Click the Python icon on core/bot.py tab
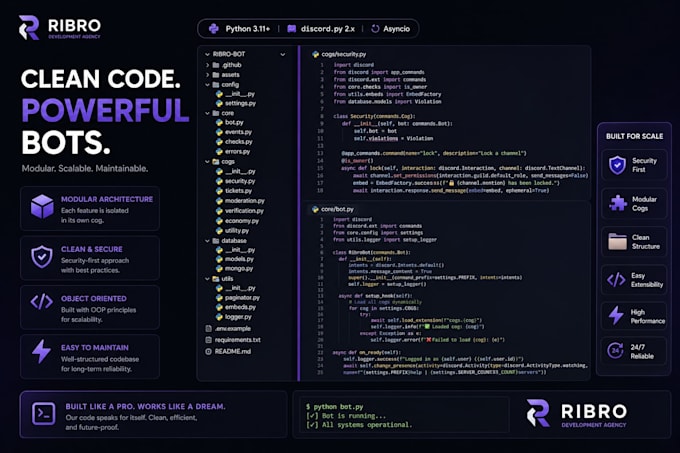Image resolution: width=680 pixels, height=453 pixels. click(315, 209)
